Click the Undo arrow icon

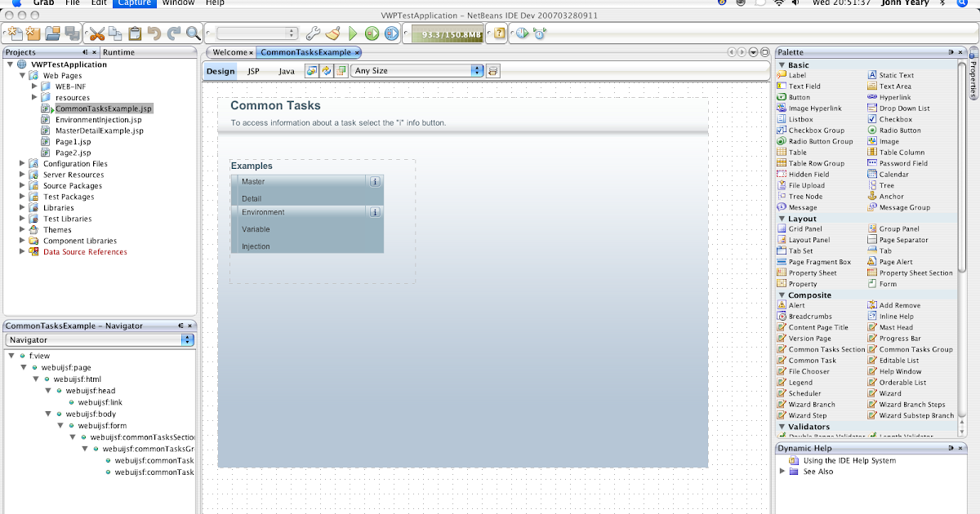click(x=154, y=33)
